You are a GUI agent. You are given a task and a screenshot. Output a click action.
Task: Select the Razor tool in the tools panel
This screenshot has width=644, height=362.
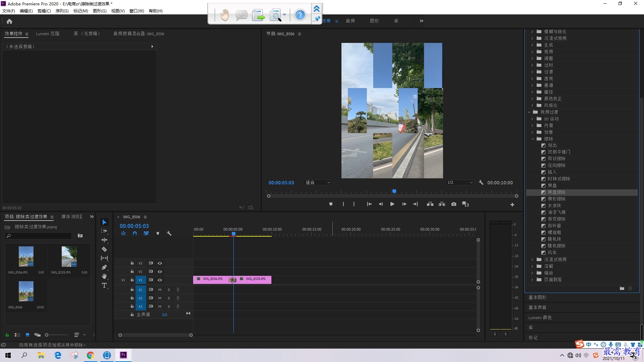tap(104, 249)
